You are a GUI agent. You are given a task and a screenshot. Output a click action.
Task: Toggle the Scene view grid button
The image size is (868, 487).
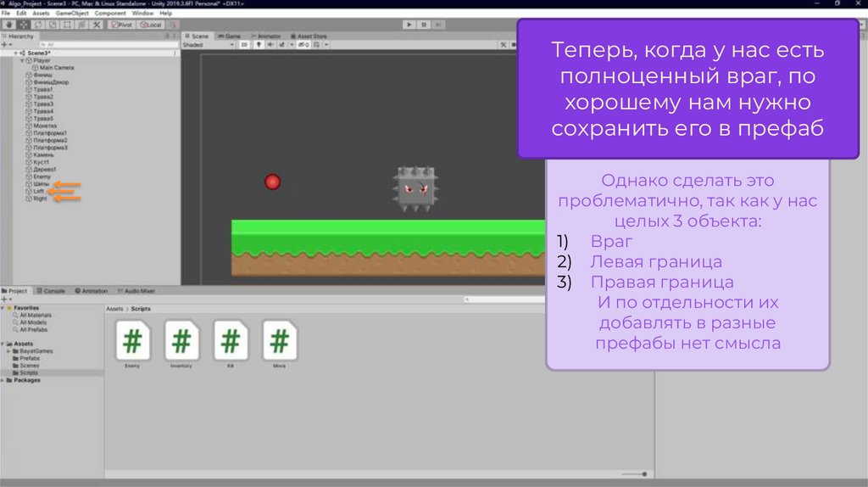pyautogui.click(x=317, y=45)
